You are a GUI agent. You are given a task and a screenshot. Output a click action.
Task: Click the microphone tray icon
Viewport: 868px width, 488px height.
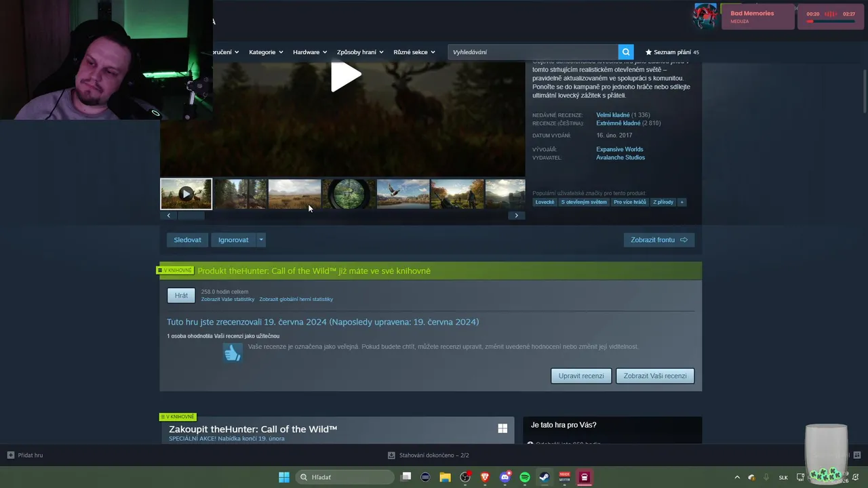(766, 477)
